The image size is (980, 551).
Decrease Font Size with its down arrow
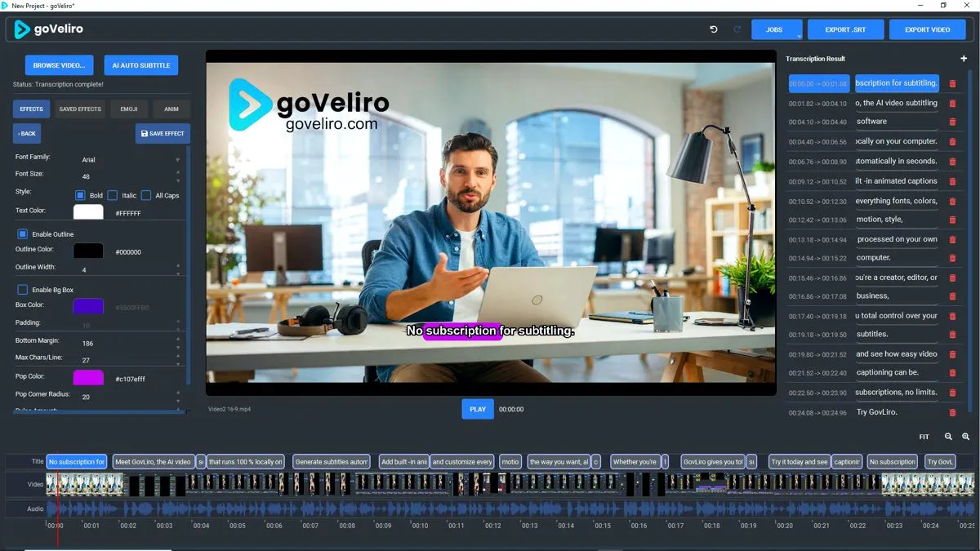178,180
